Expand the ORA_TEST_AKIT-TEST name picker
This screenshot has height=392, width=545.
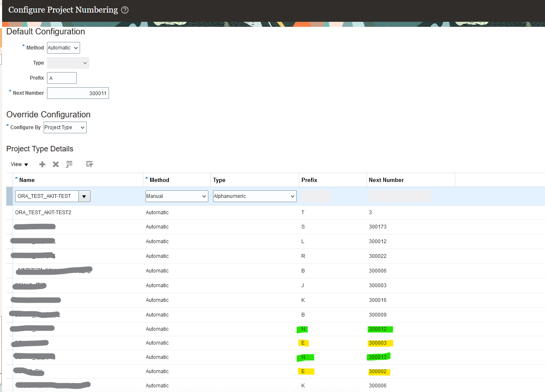click(x=83, y=196)
